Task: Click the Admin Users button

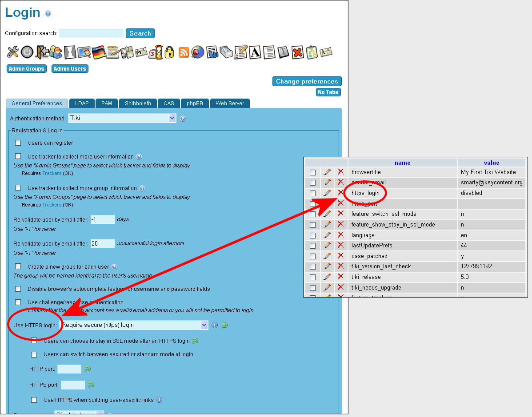Action: [70, 69]
